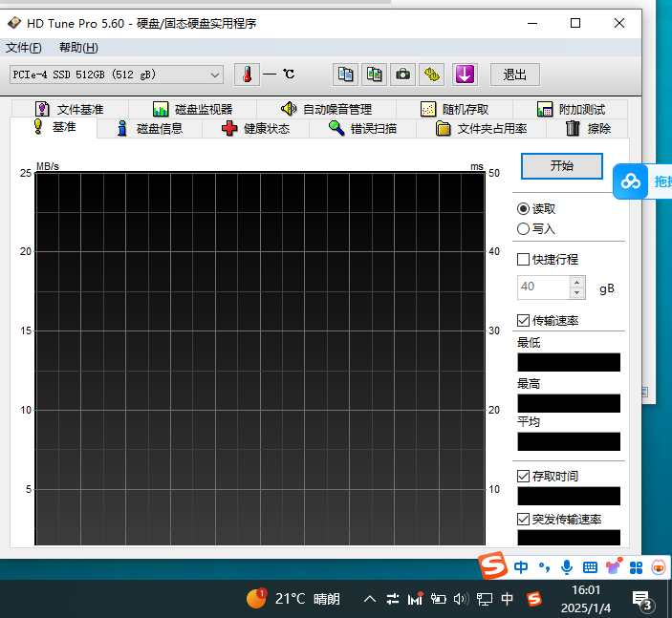
Task: Click the red-dot monitor tray icon
Action: 415,598
